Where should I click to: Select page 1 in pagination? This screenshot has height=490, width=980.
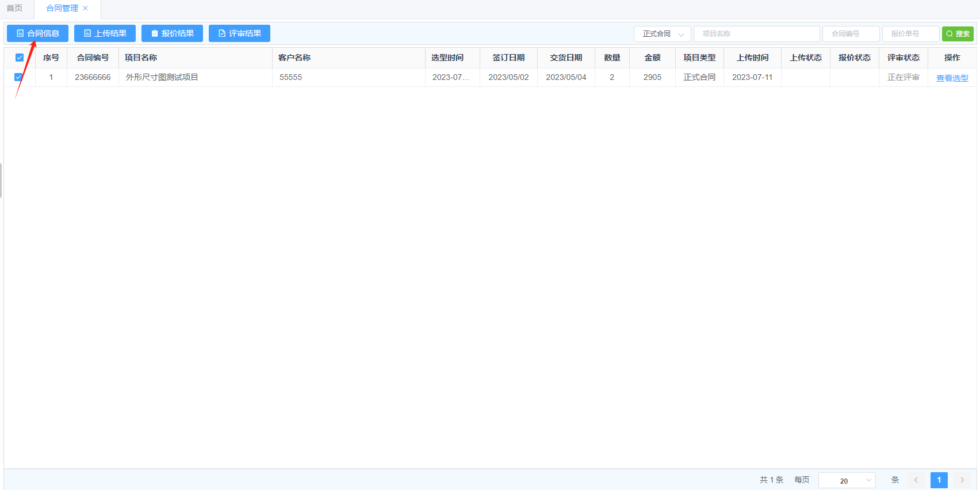pos(939,480)
